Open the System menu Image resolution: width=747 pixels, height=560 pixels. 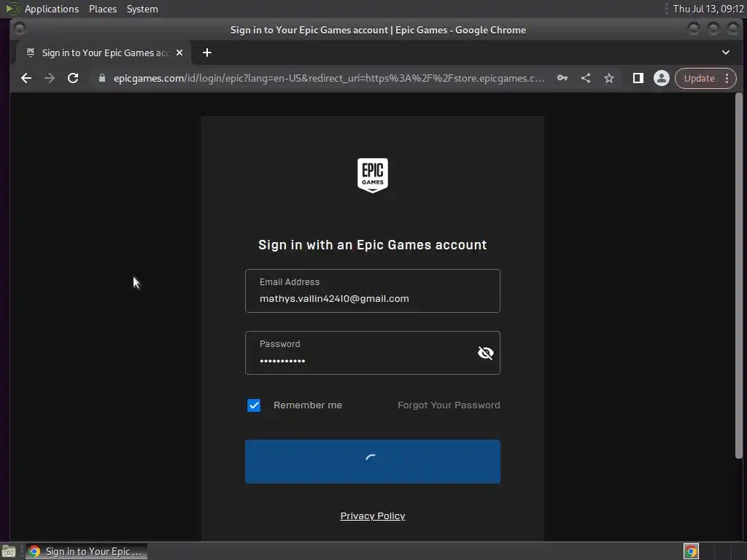142,9
